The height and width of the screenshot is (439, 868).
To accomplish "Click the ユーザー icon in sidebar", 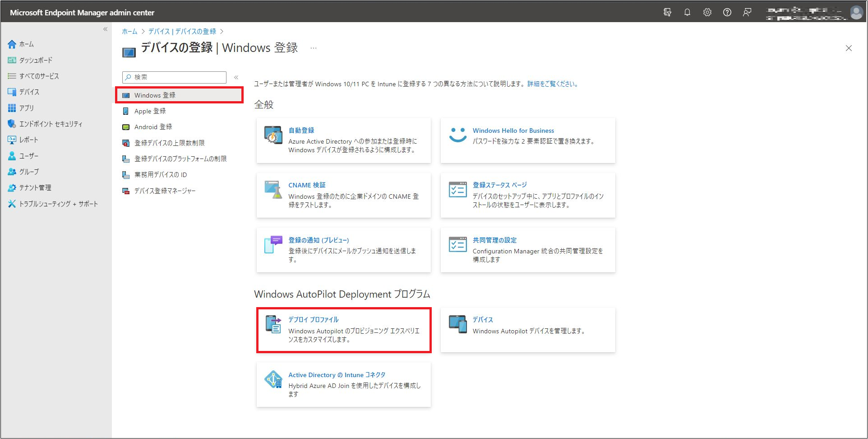I will [x=12, y=156].
